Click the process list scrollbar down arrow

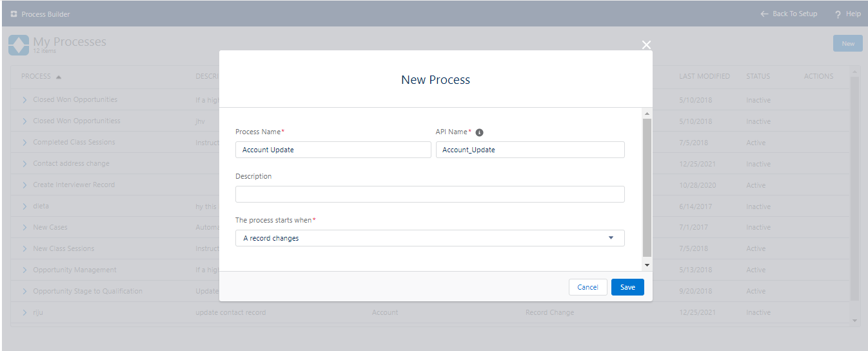click(x=855, y=320)
